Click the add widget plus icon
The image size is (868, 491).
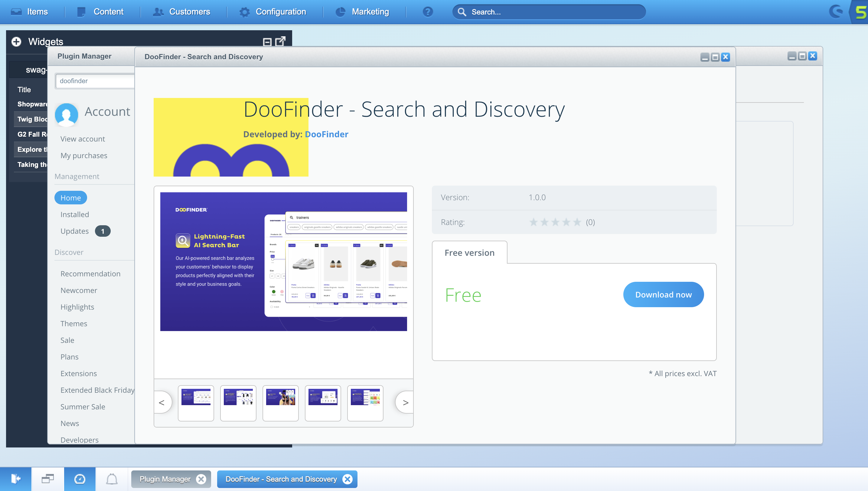(16, 41)
